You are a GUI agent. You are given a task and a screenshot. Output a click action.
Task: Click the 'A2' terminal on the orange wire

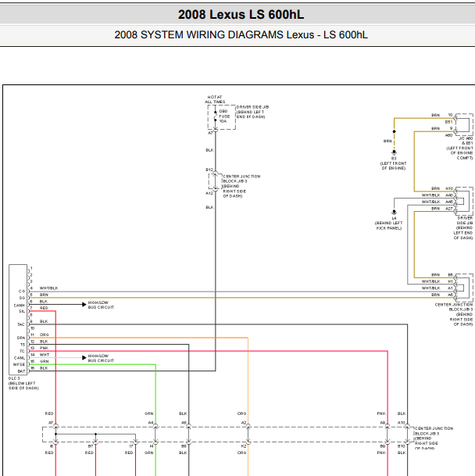(x=244, y=423)
